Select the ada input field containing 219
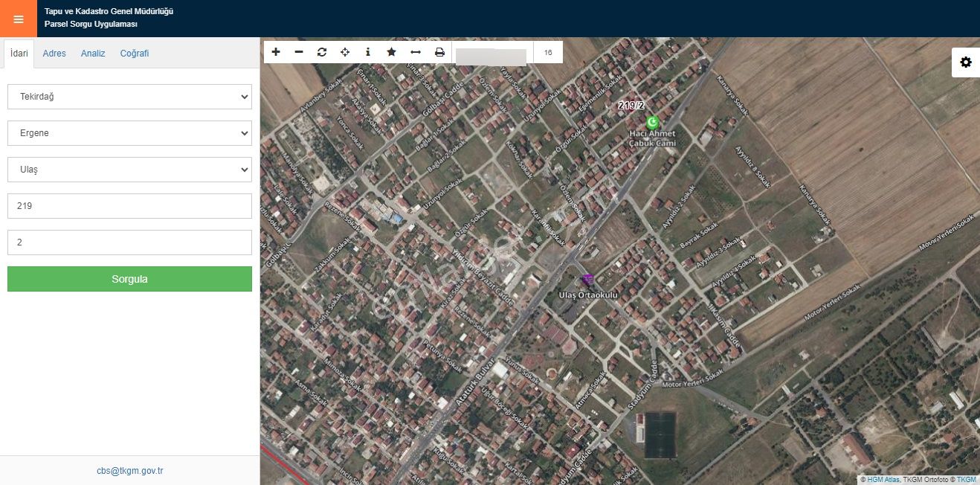 (129, 205)
